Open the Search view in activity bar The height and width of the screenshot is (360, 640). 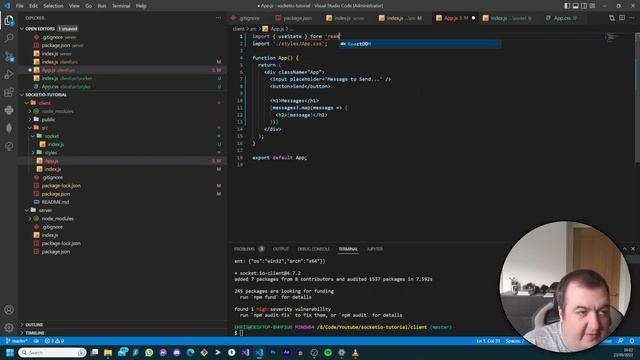click(9, 38)
